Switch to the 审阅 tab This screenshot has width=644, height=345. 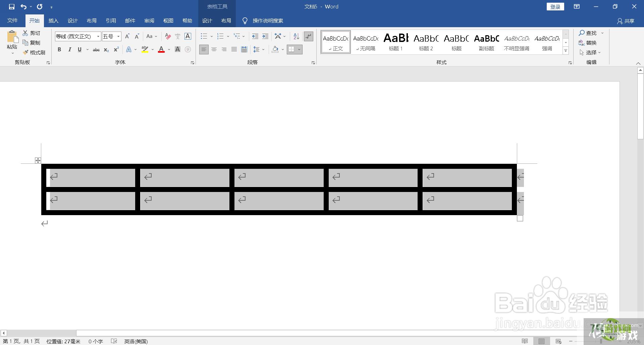click(x=149, y=21)
